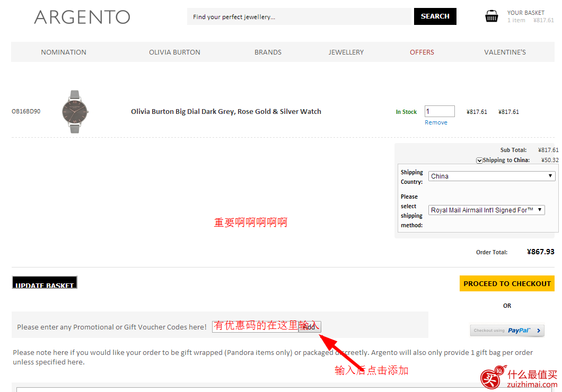Open the shipping method dropdown

(486, 210)
